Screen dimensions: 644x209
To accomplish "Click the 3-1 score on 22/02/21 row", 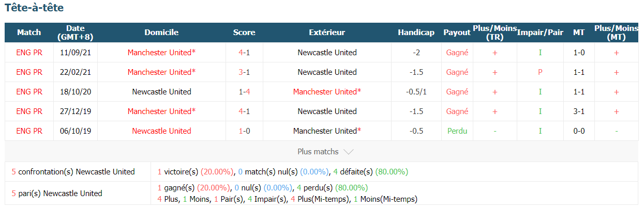I will 244,72.
